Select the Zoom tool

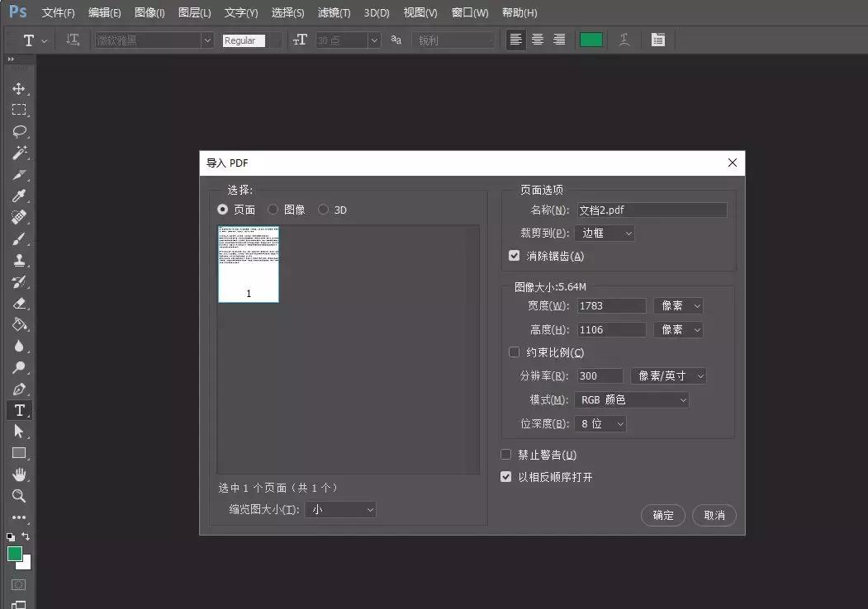(19, 496)
